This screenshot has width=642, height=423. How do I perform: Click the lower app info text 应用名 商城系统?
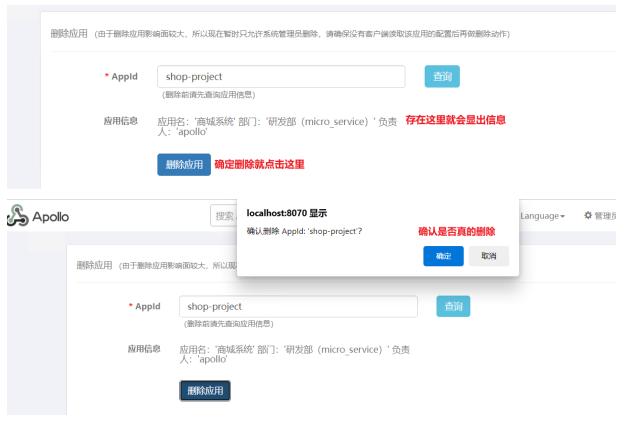pyautogui.click(x=294, y=354)
